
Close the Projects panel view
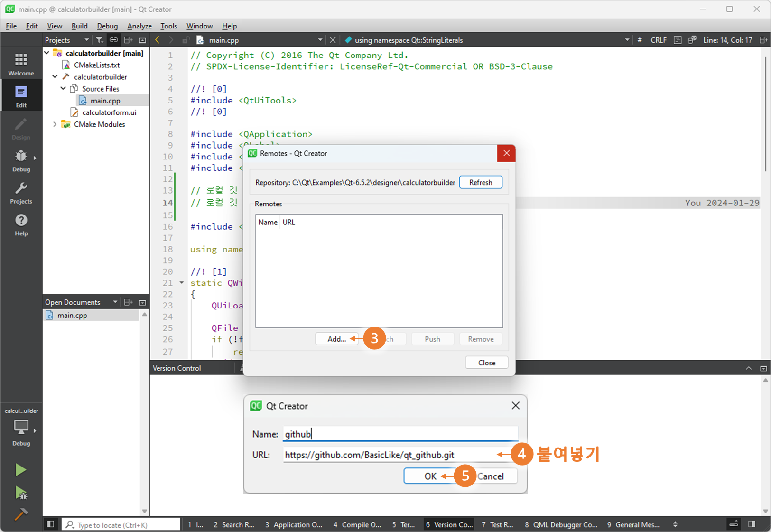point(142,40)
